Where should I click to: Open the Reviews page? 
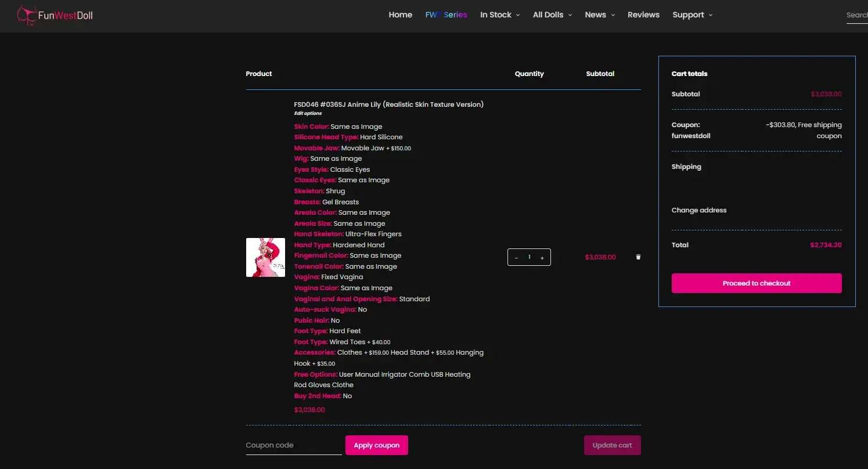point(643,15)
